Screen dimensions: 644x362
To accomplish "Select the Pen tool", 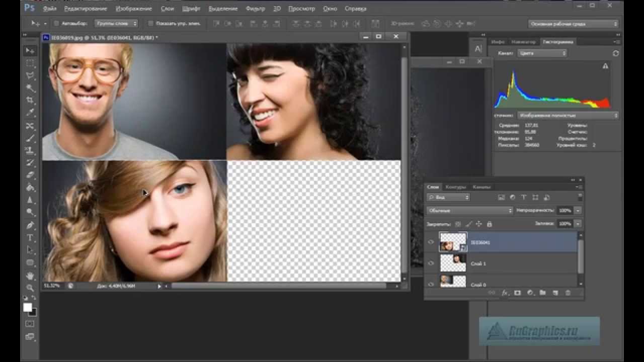I will (30, 225).
